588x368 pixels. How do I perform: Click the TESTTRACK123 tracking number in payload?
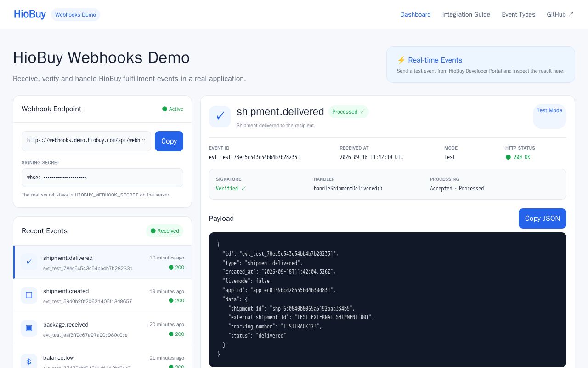(x=301, y=327)
